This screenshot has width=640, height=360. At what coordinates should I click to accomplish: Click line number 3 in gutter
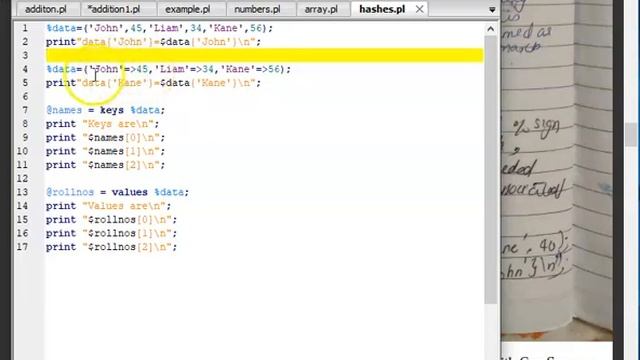pyautogui.click(x=25, y=56)
